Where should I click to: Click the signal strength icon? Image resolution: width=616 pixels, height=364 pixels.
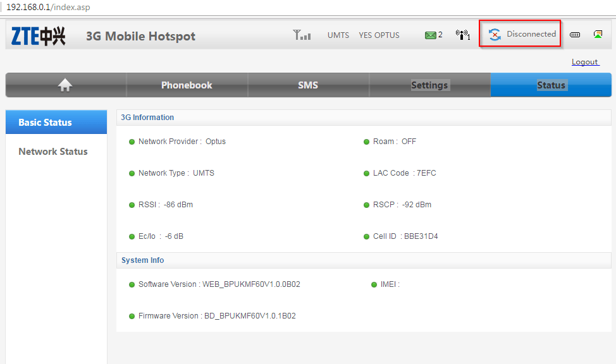pos(302,34)
